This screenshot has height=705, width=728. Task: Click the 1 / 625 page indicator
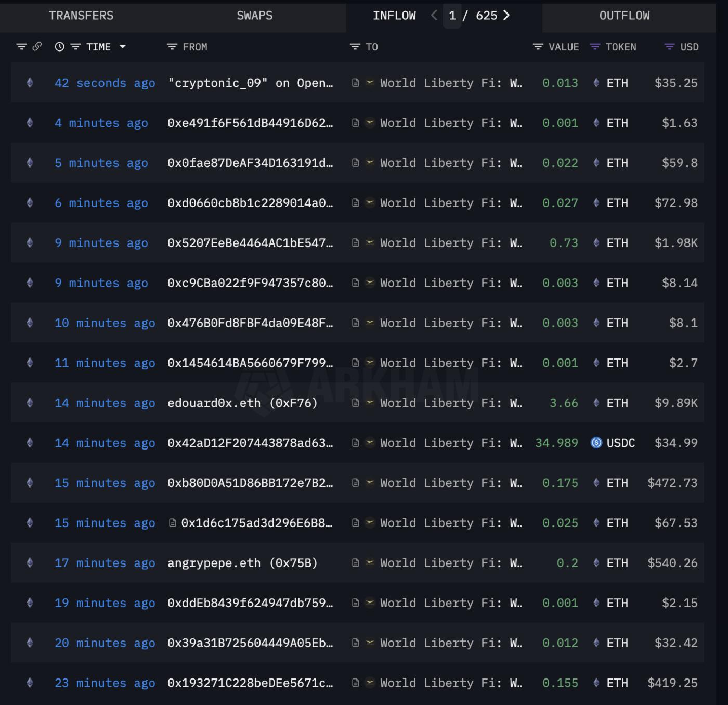point(470,16)
